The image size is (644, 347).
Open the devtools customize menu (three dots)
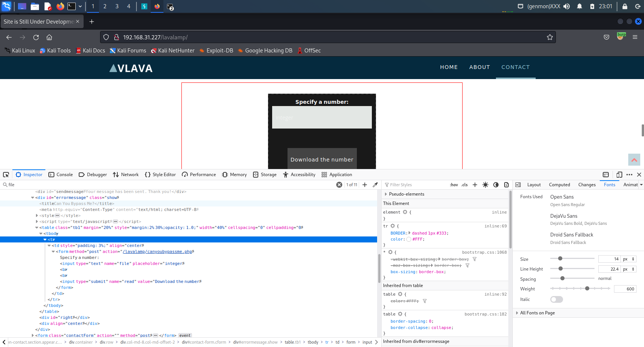point(629,175)
